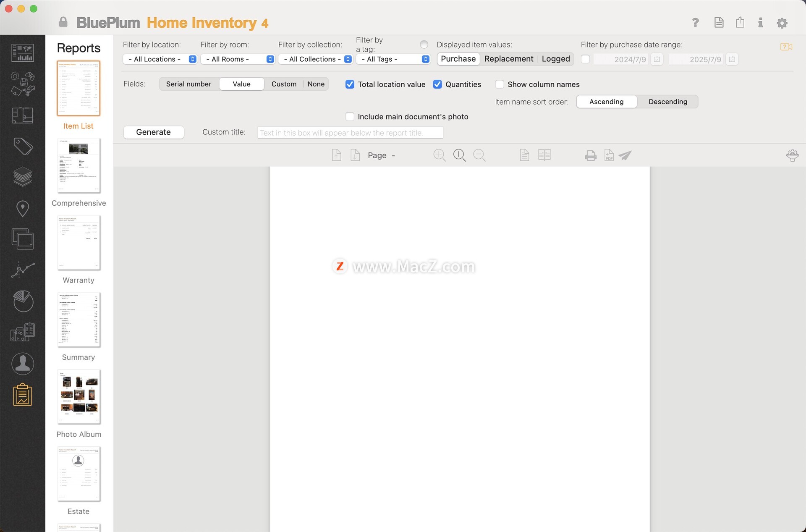The image size is (806, 532).
Task: Open the All Tags dropdown
Action: (393, 59)
